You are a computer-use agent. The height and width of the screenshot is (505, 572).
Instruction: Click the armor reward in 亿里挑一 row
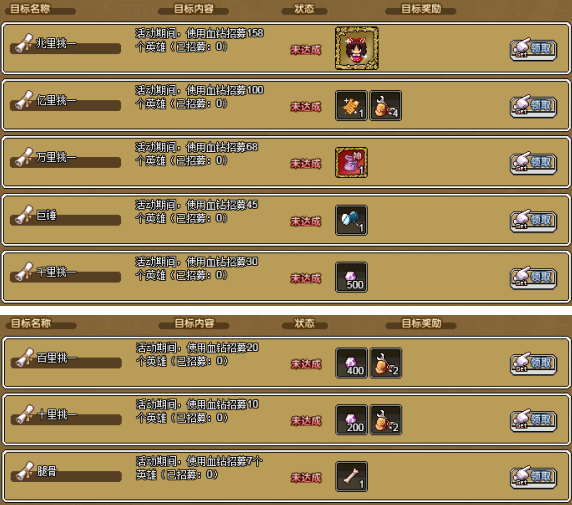click(x=386, y=106)
